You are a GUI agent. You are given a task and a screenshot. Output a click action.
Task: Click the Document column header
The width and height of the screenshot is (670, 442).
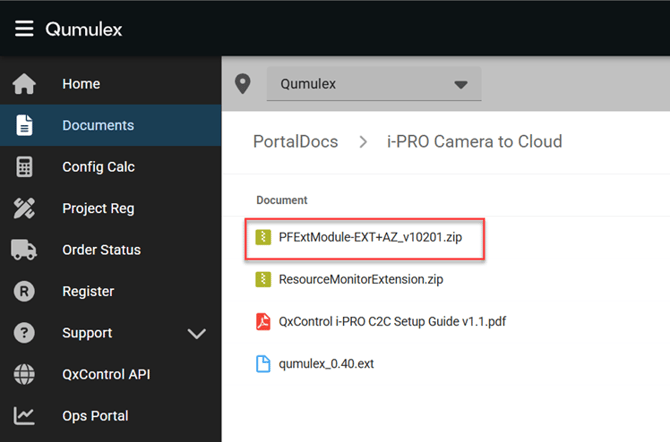[x=282, y=200]
